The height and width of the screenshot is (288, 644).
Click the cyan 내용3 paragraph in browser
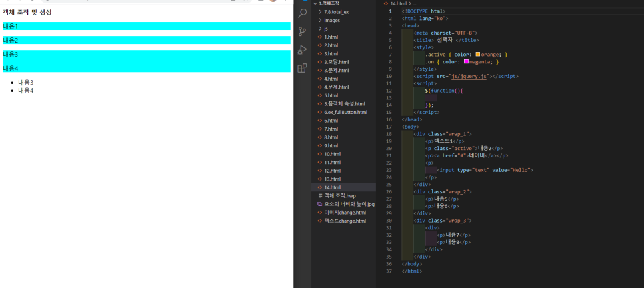point(147,54)
